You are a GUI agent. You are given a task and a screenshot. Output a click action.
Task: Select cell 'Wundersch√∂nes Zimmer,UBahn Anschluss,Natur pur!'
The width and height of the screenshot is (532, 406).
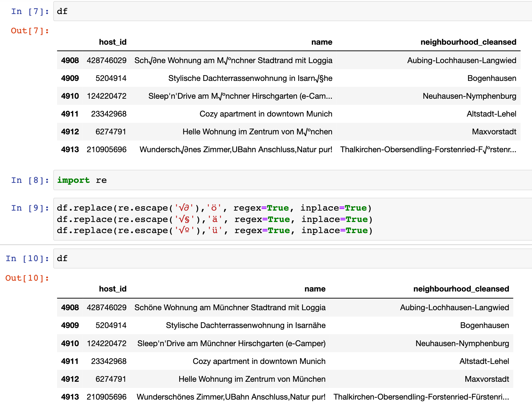pos(236,150)
